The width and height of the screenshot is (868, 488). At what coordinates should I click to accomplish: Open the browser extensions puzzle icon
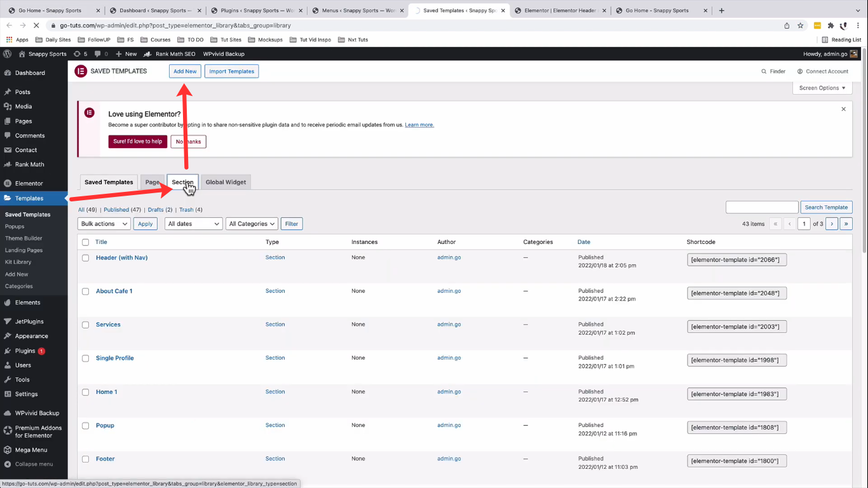831,25
